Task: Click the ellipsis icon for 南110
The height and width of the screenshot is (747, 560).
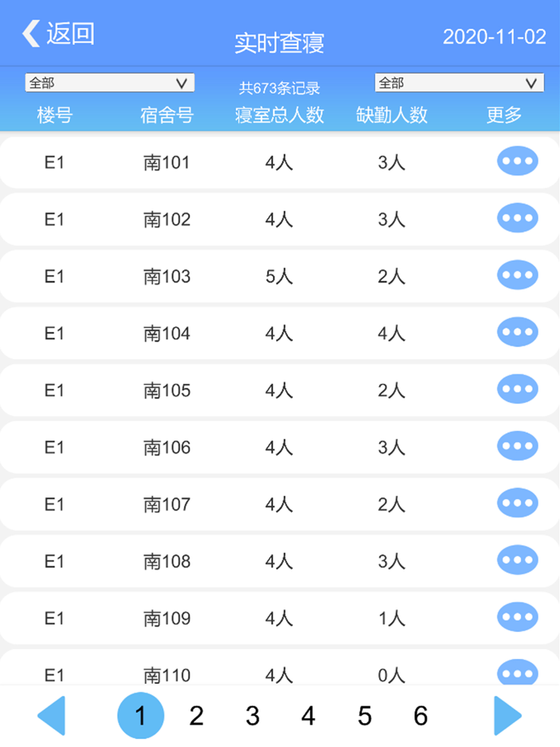Action: click(517, 675)
